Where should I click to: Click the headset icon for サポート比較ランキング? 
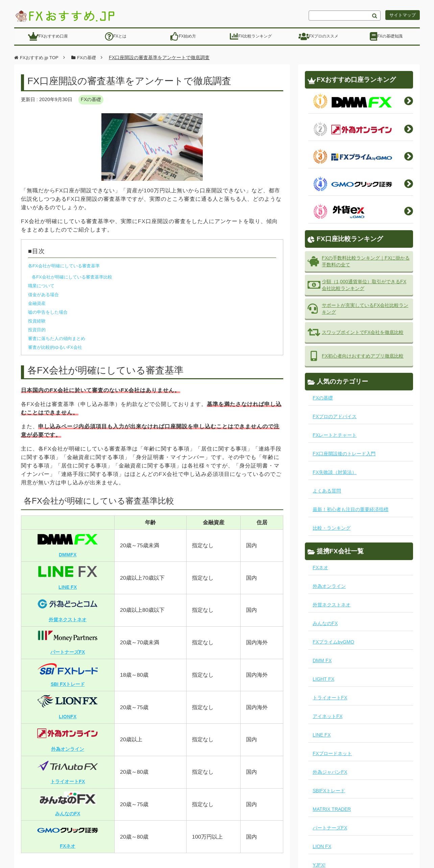coord(313,309)
